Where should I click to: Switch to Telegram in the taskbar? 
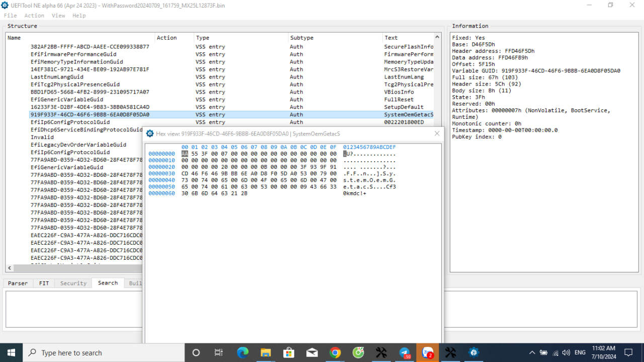pos(405,352)
